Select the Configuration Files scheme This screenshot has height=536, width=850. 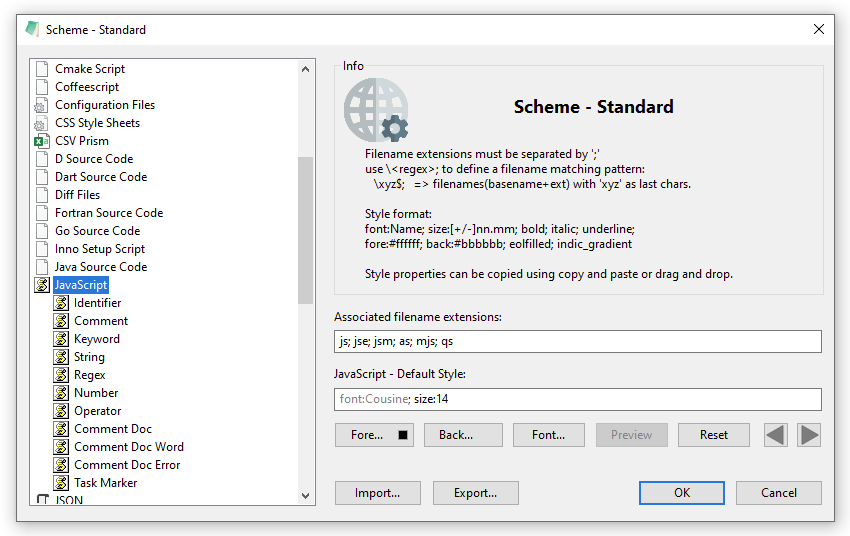(105, 105)
